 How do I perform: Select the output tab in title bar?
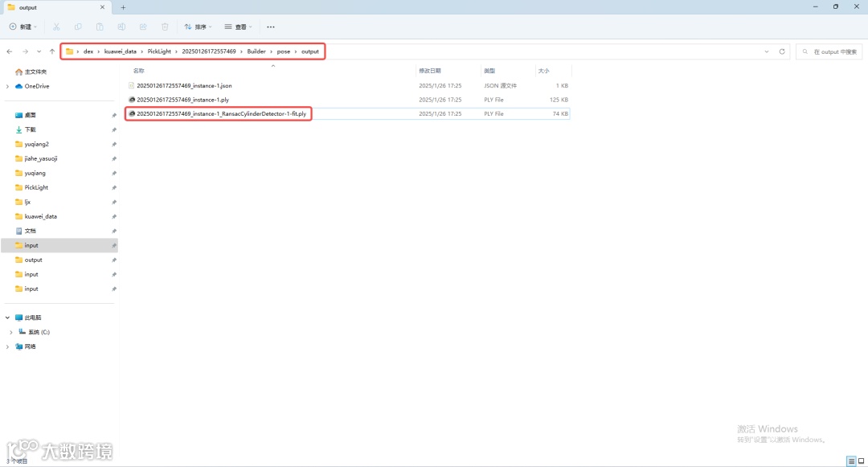(55, 8)
